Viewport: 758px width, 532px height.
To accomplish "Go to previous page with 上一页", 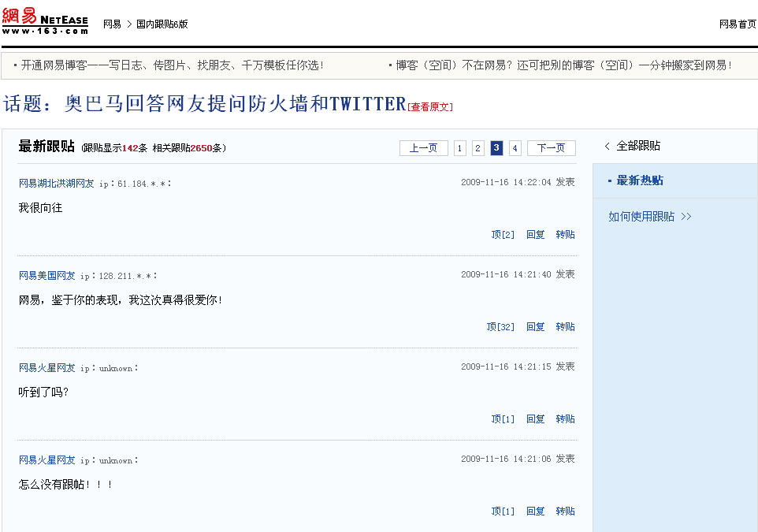I will pyautogui.click(x=423, y=148).
